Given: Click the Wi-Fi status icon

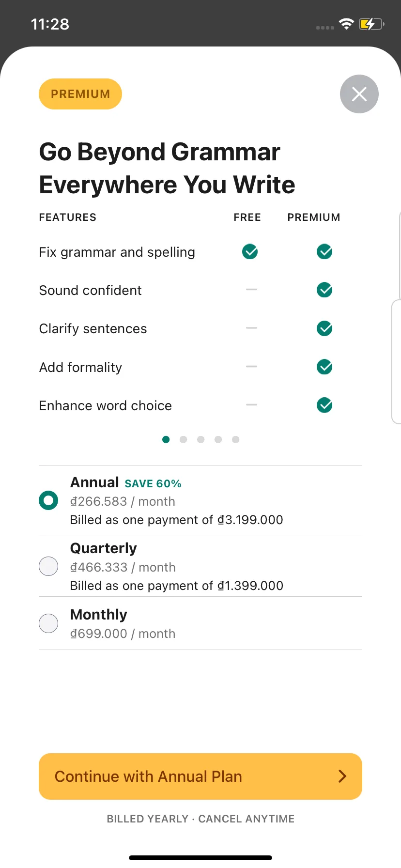Looking at the screenshot, I should [x=346, y=24].
